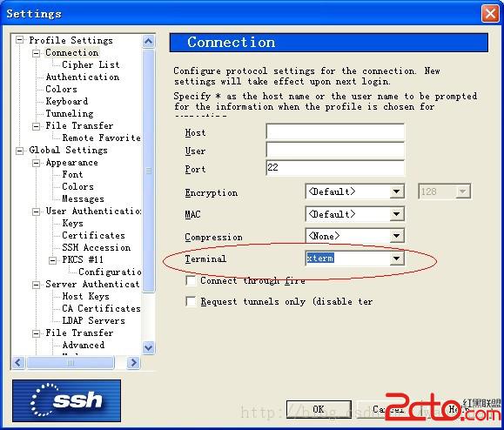Open the Encryption dropdown

[x=397, y=191]
